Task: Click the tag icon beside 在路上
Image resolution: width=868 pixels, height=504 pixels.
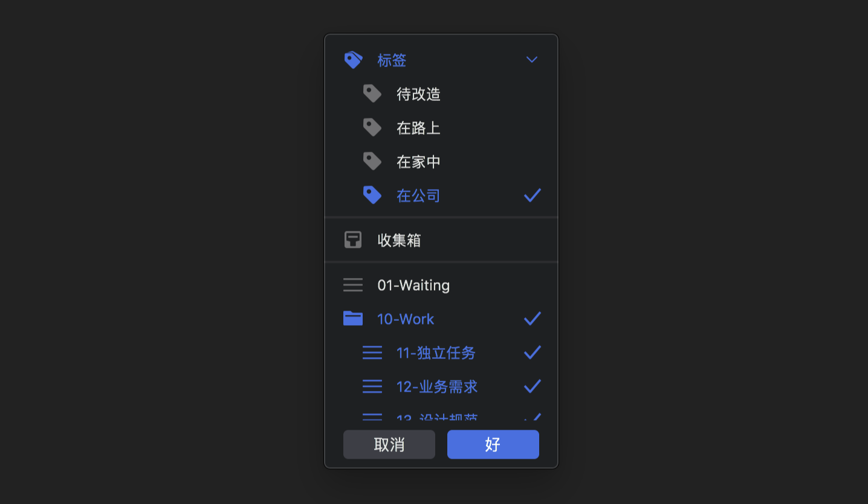Action: (x=372, y=128)
